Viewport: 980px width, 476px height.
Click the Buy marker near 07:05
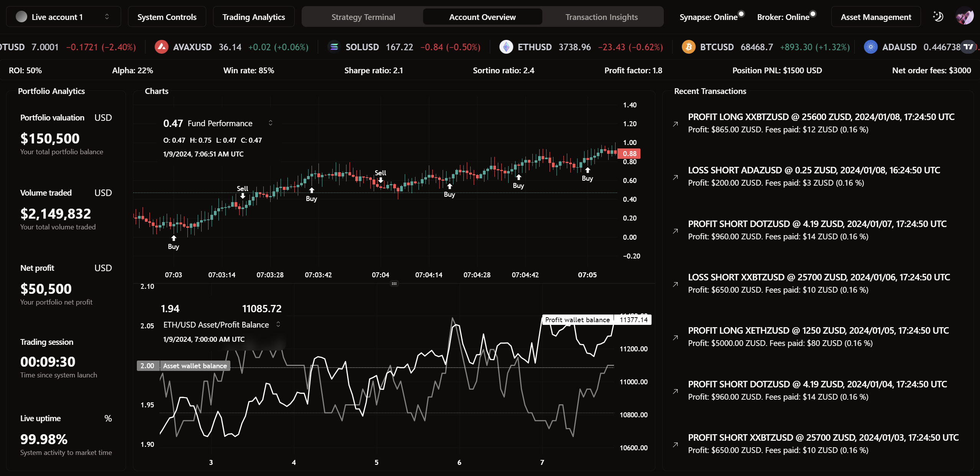click(x=588, y=170)
